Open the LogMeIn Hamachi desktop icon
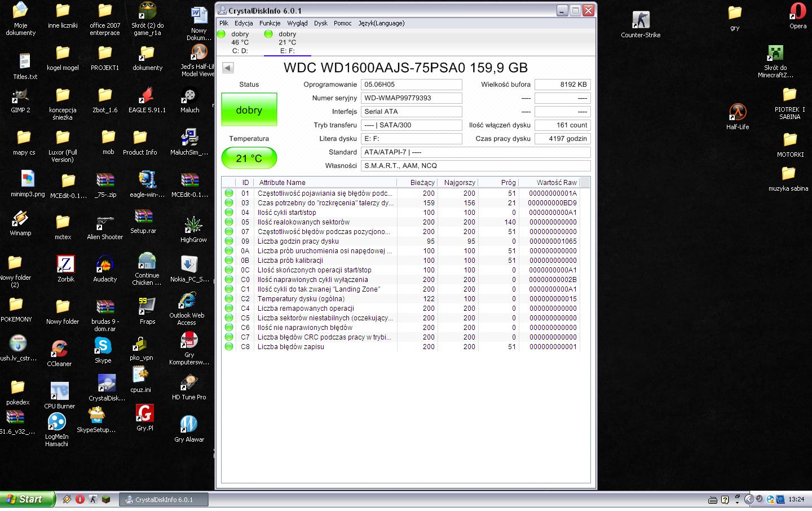The height and width of the screenshot is (511, 812). [56, 429]
